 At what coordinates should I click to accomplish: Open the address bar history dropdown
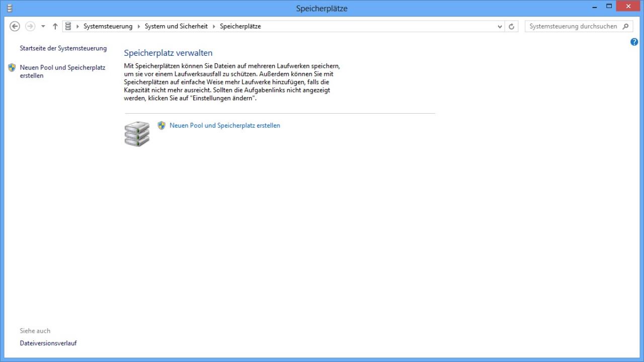(500, 27)
